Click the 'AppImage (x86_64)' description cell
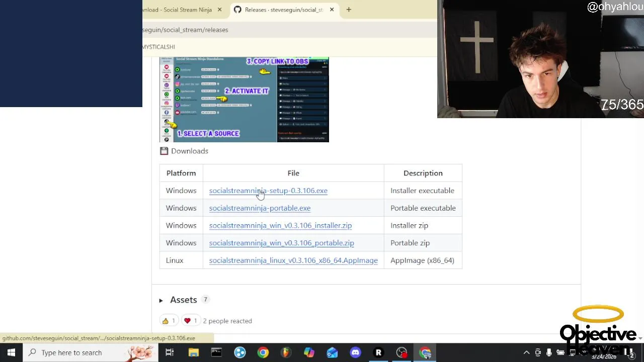This screenshot has width=644, height=362. [422, 260]
